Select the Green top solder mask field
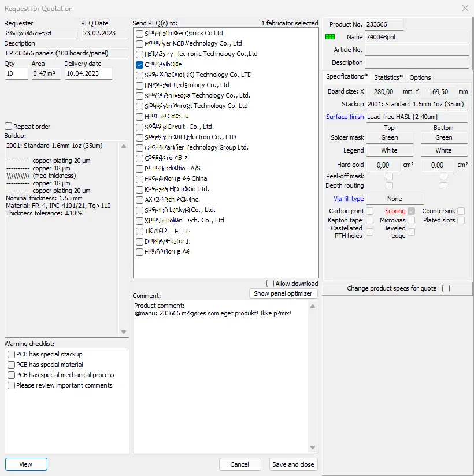 [x=390, y=137]
